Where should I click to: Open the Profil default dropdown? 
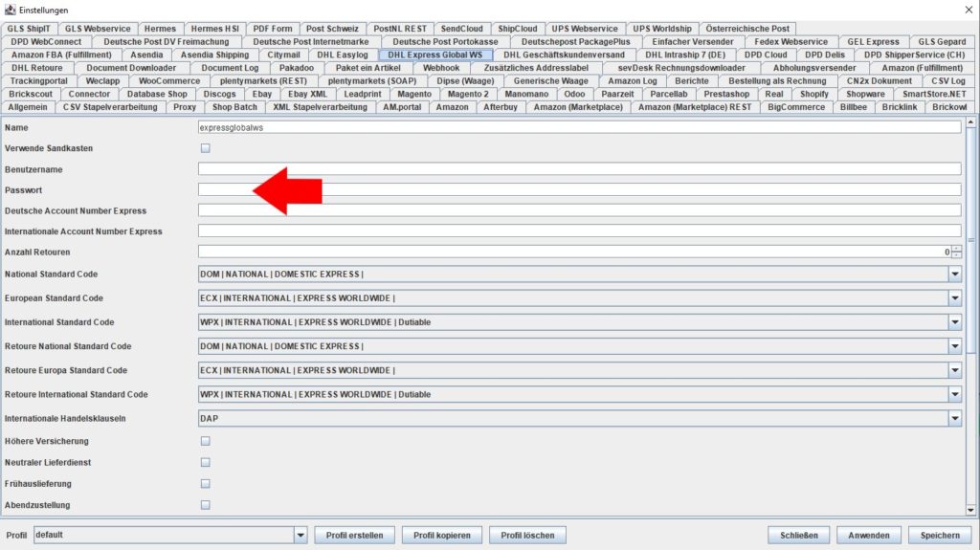(300, 535)
